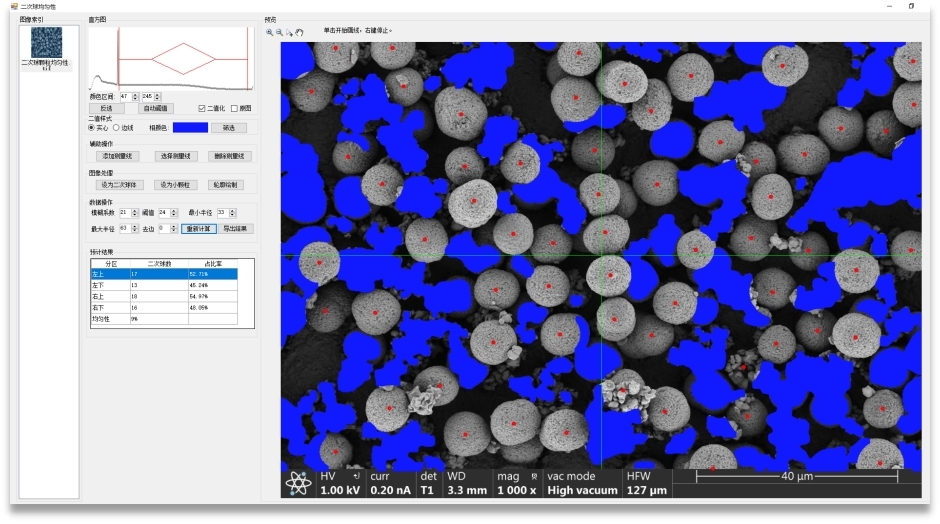Select the 实心 radio button
Image resolution: width=940 pixels, height=524 pixels.
[x=92, y=127]
